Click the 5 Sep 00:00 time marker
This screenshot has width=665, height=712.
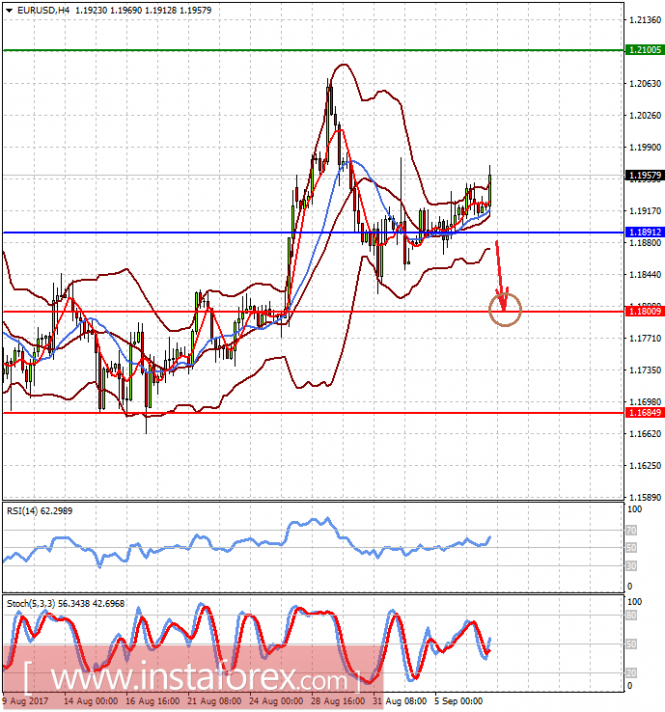[458, 701]
